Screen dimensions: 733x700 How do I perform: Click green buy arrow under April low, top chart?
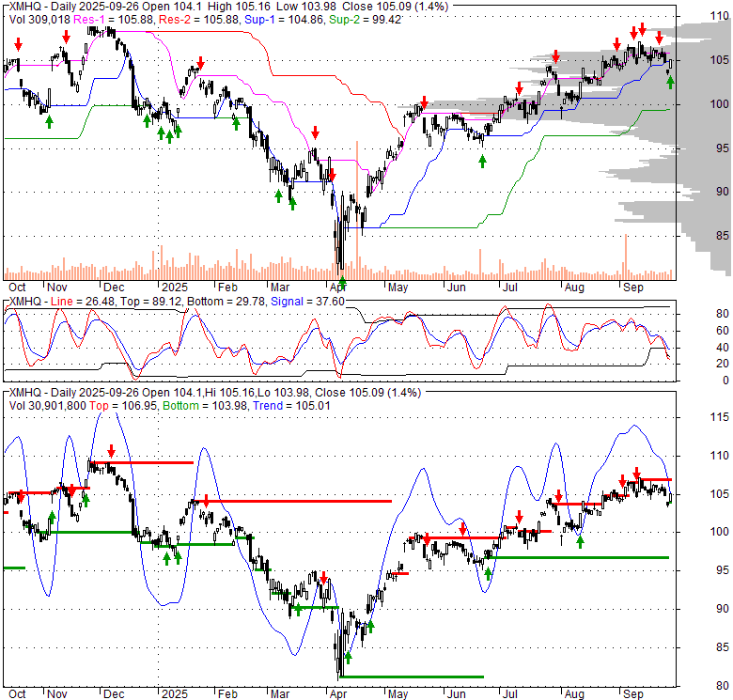[342, 282]
